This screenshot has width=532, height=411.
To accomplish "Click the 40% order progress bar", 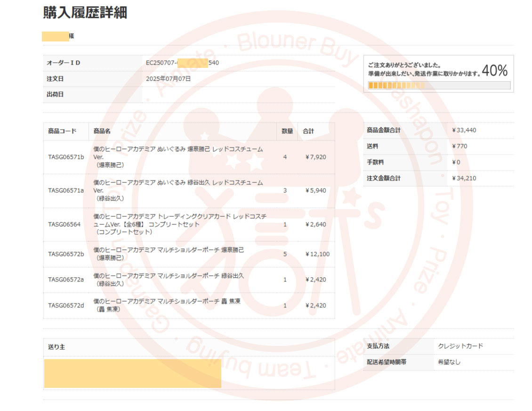I will coord(439,85).
